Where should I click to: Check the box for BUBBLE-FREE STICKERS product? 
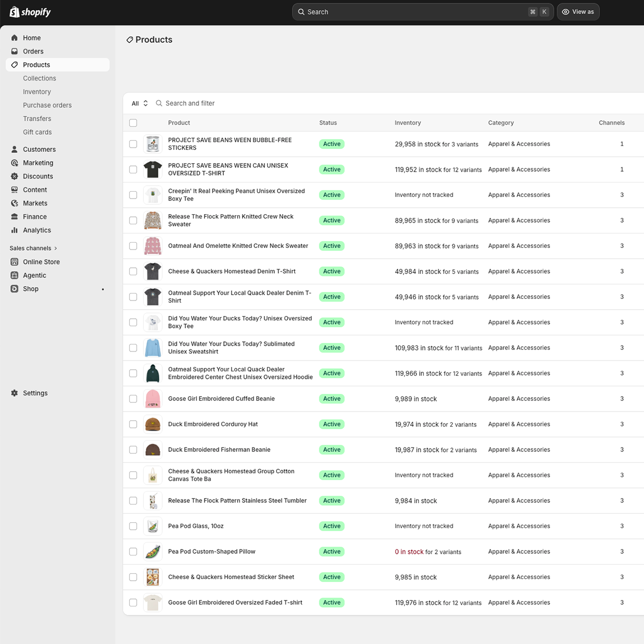pos(133,144)
